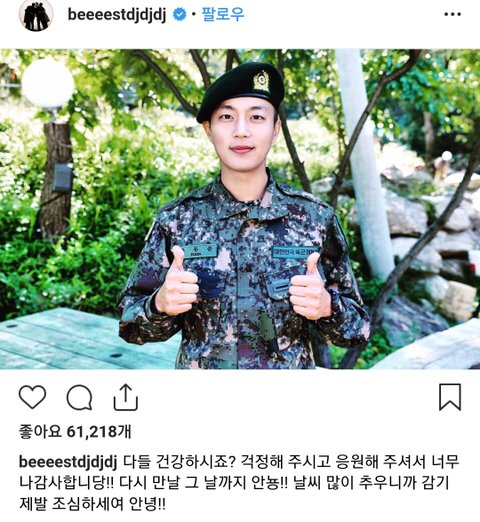480x522 pixels.
Task: Click the beret emblem in the photo
Action: point(262,81)
